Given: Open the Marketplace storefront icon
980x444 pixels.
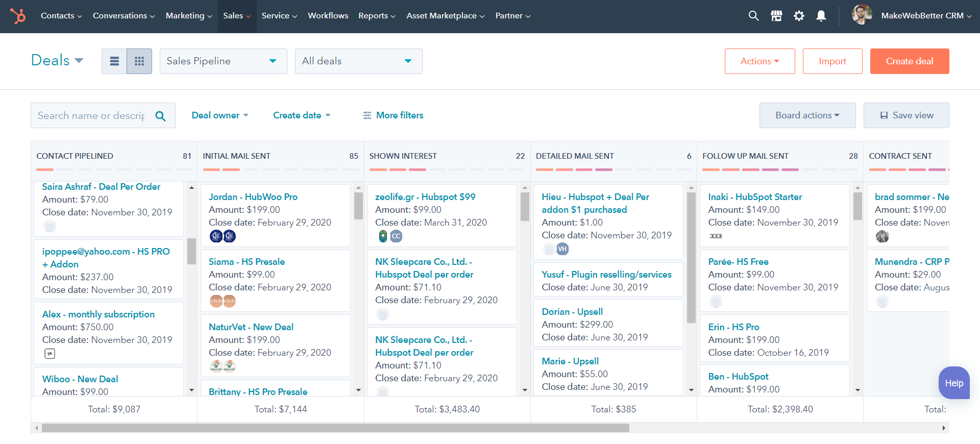Looking at the screenshot, I should (776, 16).
